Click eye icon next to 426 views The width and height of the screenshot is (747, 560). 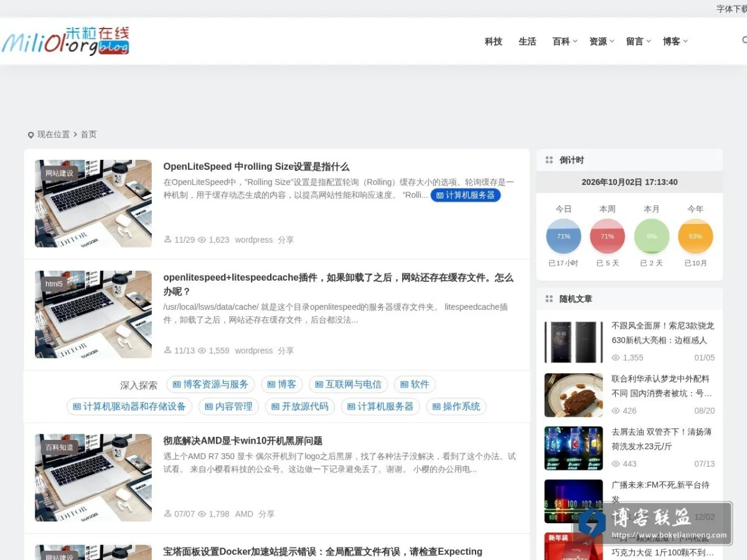click(616, 411)
